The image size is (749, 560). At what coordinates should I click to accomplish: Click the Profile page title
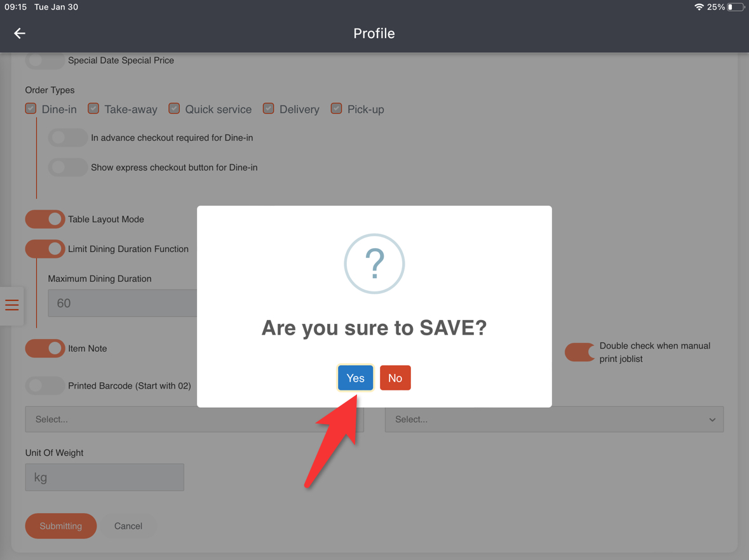point(374,34)
